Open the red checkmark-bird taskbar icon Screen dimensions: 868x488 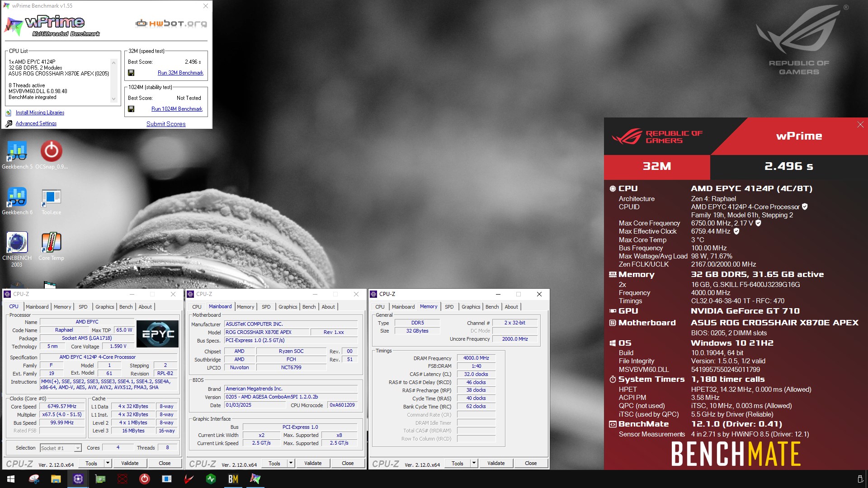(x=189, y=479)
